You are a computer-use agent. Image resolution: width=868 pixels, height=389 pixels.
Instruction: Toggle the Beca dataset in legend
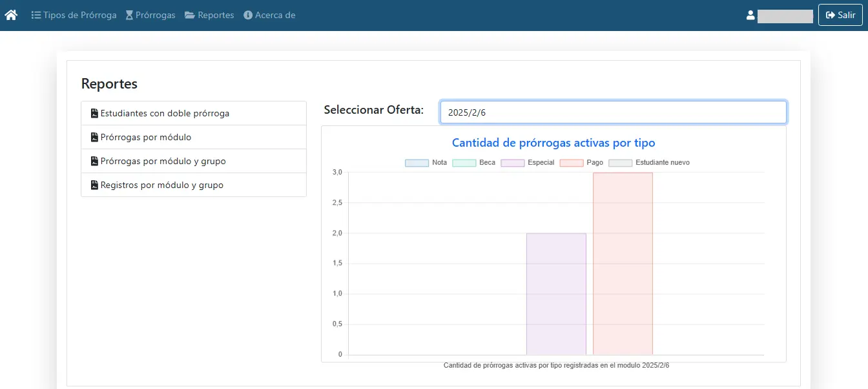[474, 163]
